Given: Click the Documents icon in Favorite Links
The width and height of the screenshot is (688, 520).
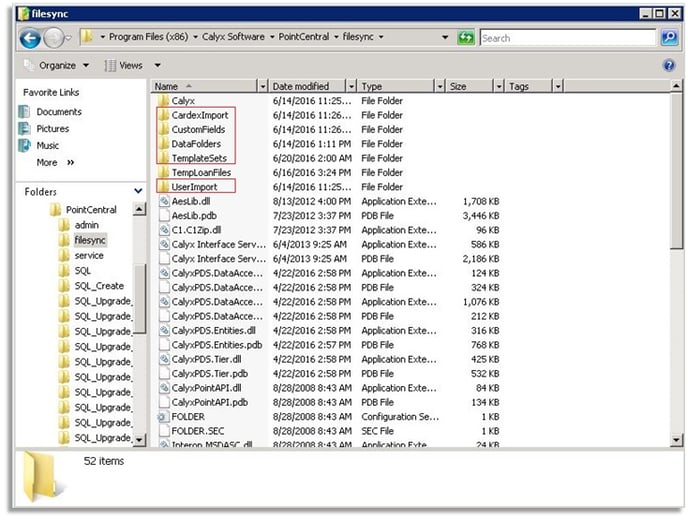Looking at the screenshot, I should (x=25, y=111).
